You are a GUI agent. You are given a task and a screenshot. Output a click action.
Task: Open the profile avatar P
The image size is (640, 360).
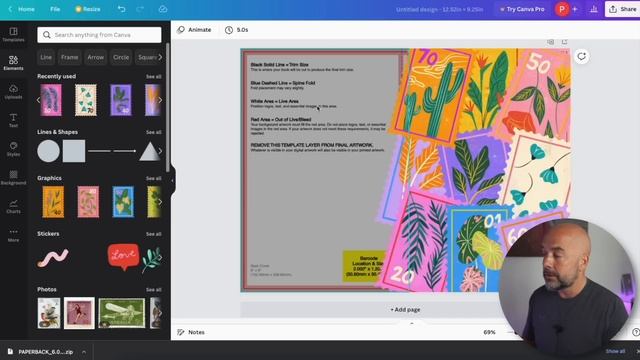click(x=562, y=9)
